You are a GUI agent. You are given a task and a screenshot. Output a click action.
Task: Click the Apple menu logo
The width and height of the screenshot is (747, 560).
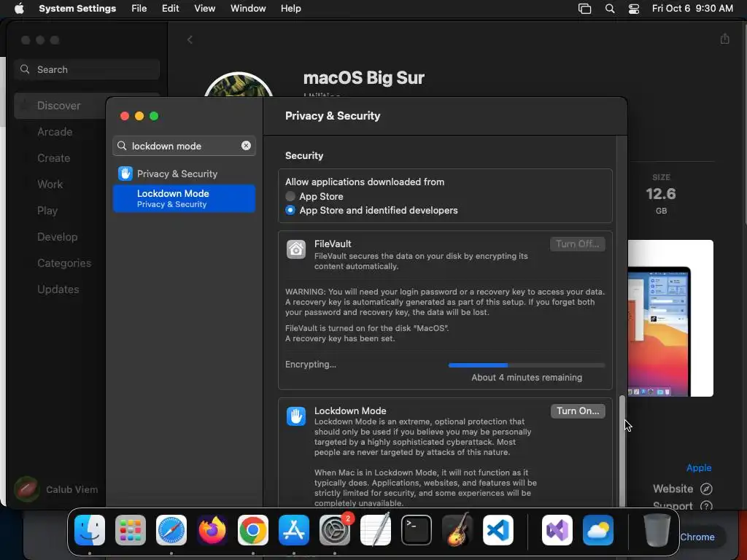pos(19,8)
